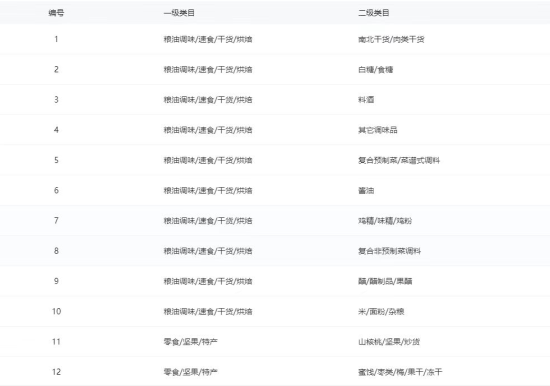Image resolution: width=550 pixels, height=386 pixels.
Task: Select the 酱油 cell
Action: 366,191
